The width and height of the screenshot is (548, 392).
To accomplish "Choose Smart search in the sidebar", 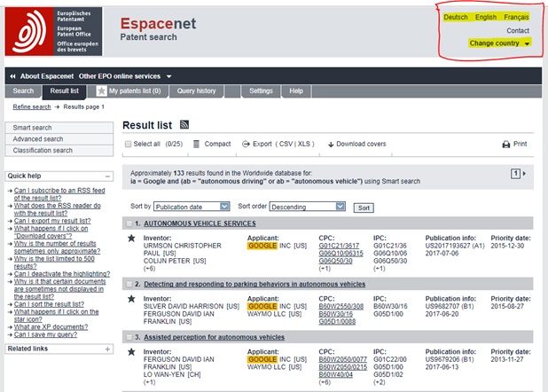I will tap(59, 128).
